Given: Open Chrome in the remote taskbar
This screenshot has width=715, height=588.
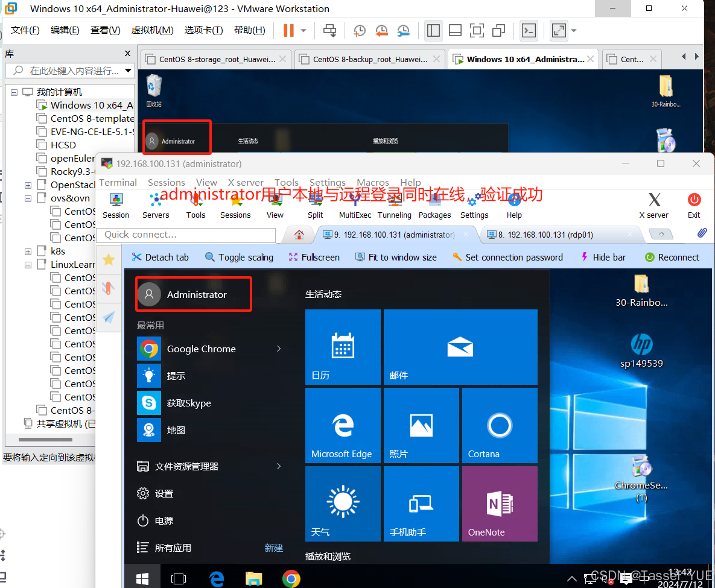Looking at the screenshot, I should coord(291,579).
